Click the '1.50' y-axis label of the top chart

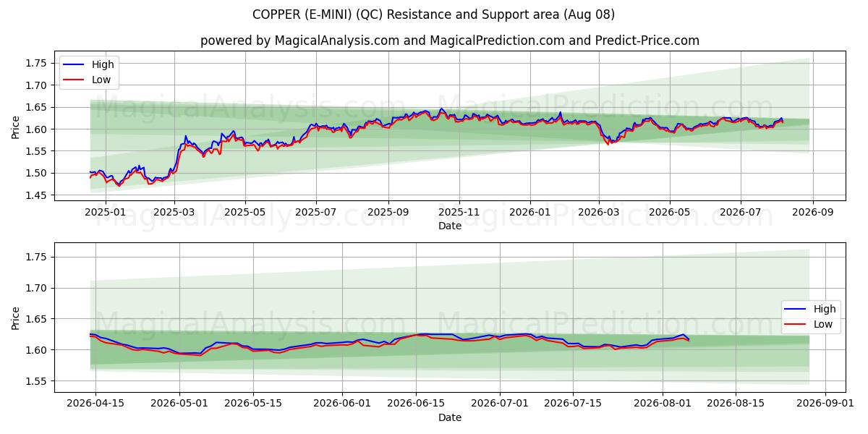[37, 173]
